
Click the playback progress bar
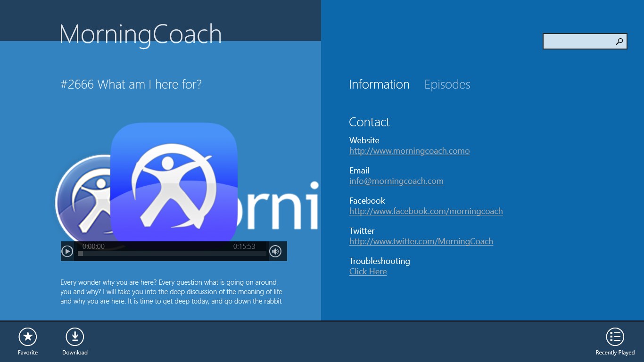(x=172, y=254)
